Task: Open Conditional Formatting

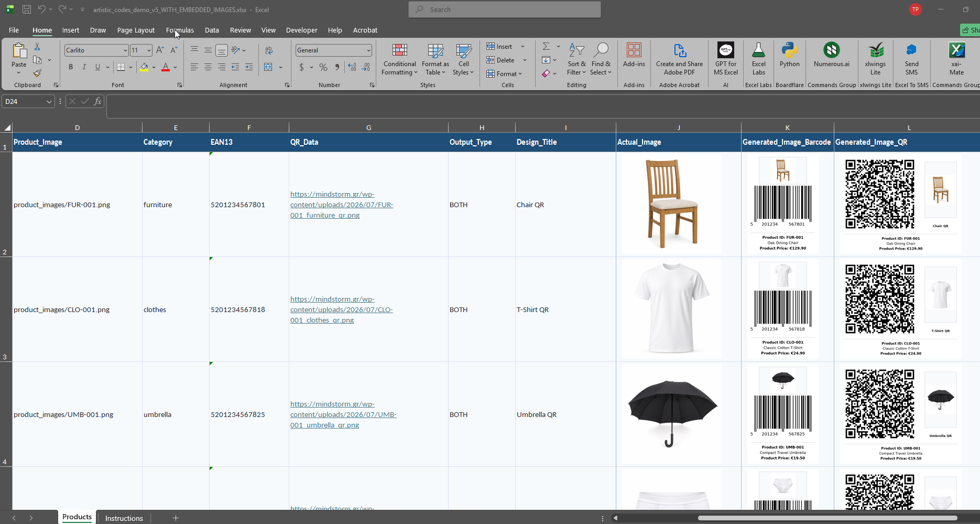Action: [x=400, y=59]
